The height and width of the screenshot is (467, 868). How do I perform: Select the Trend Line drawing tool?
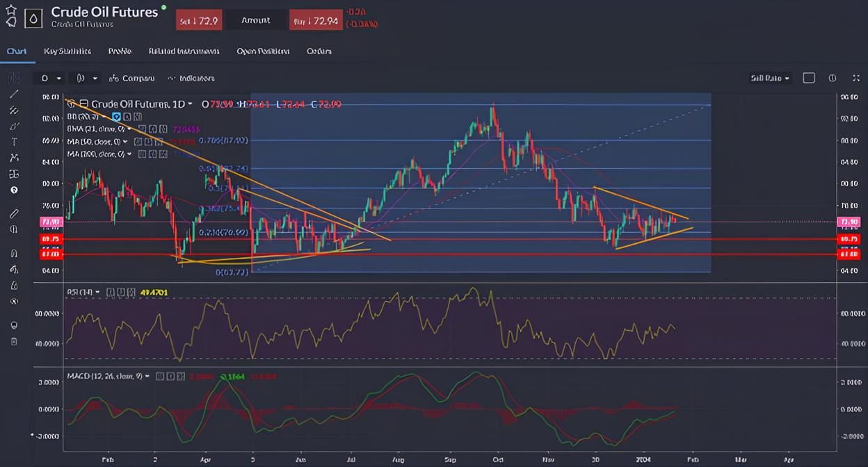pos(14,95)
